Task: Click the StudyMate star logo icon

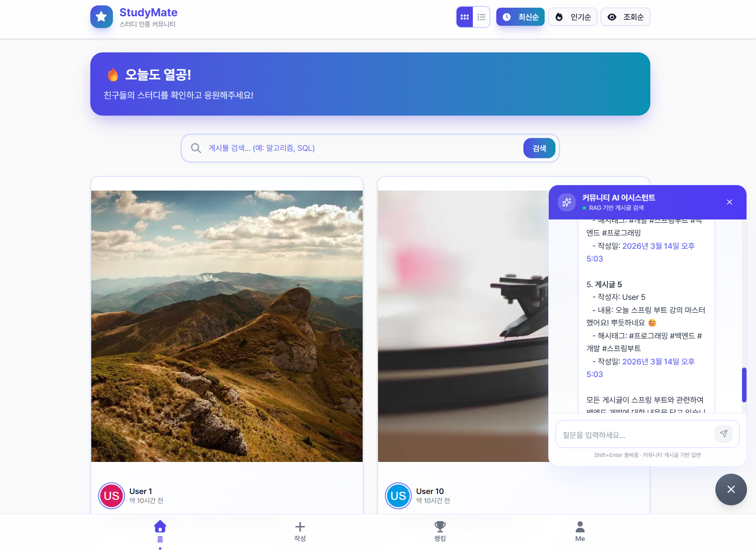Action: tap(102, 17)
